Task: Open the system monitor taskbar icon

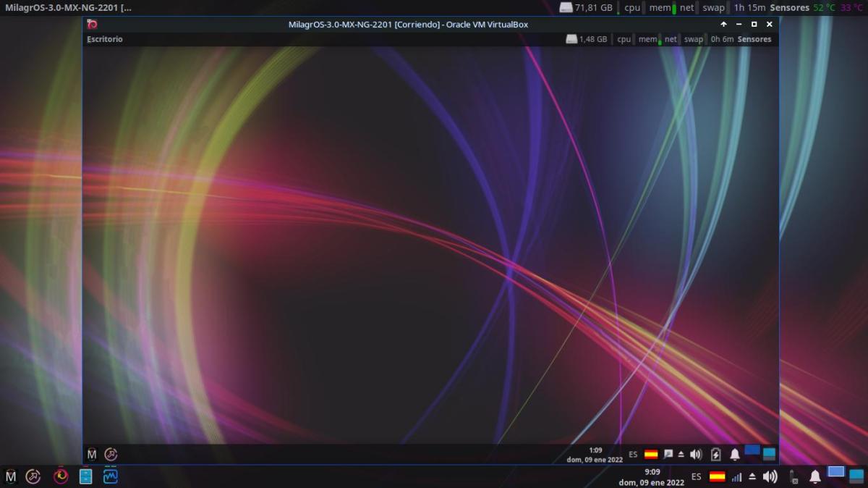Action: pos(111,476)
